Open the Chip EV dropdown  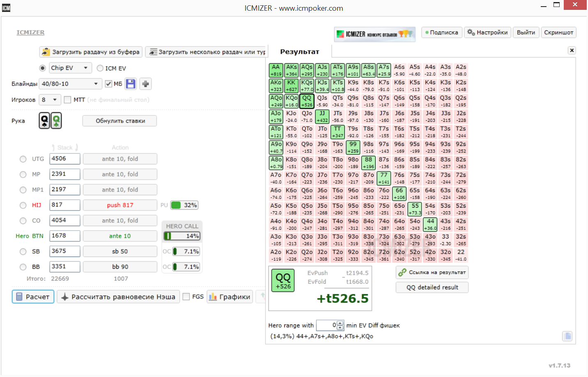click(x=71, y=68)
